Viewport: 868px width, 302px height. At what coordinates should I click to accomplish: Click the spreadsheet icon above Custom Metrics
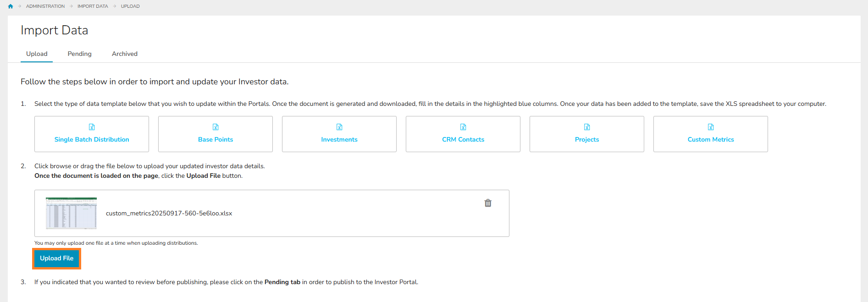pyautogui.click(x=711, y=127)
